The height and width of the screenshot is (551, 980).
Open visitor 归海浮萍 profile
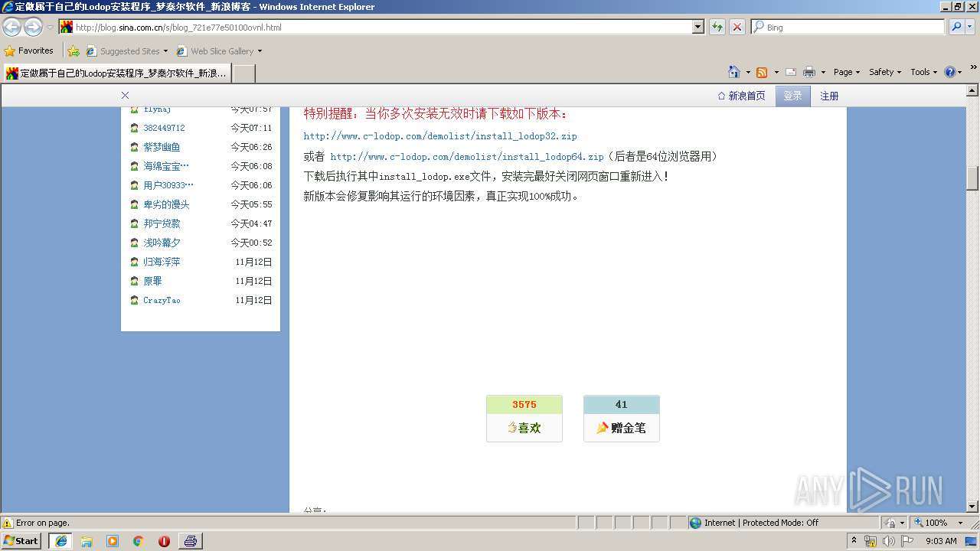coord(162,262)
